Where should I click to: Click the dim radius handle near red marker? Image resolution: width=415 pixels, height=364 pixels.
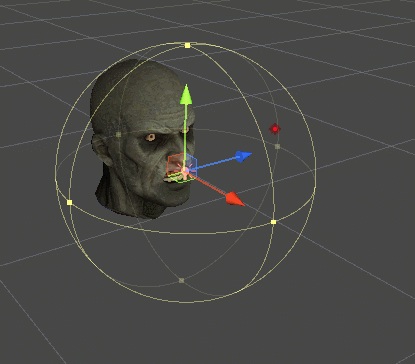tap(277, 146)
